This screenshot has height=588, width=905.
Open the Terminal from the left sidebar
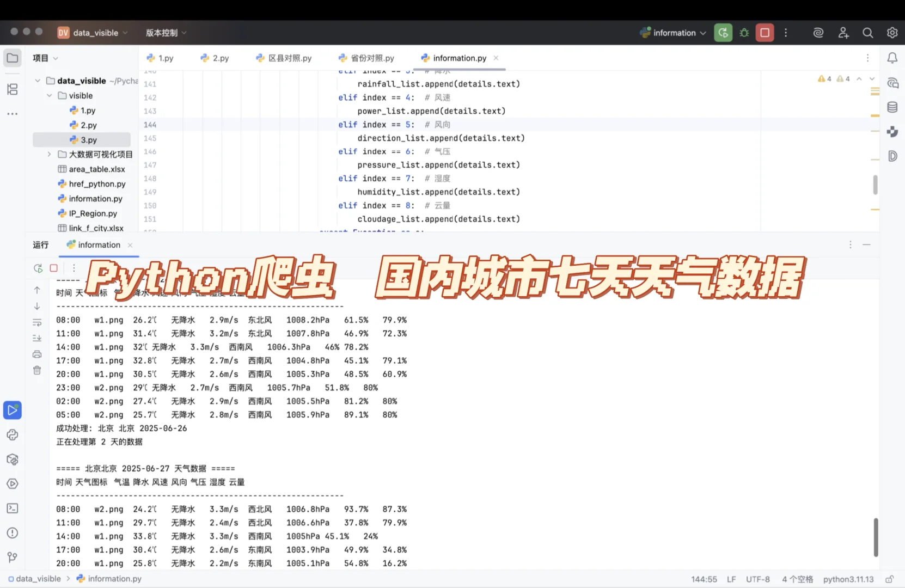tap(12, 508)
